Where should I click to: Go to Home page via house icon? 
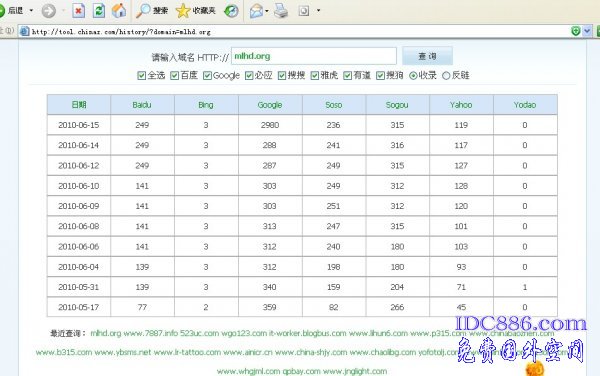pos(119,11)
